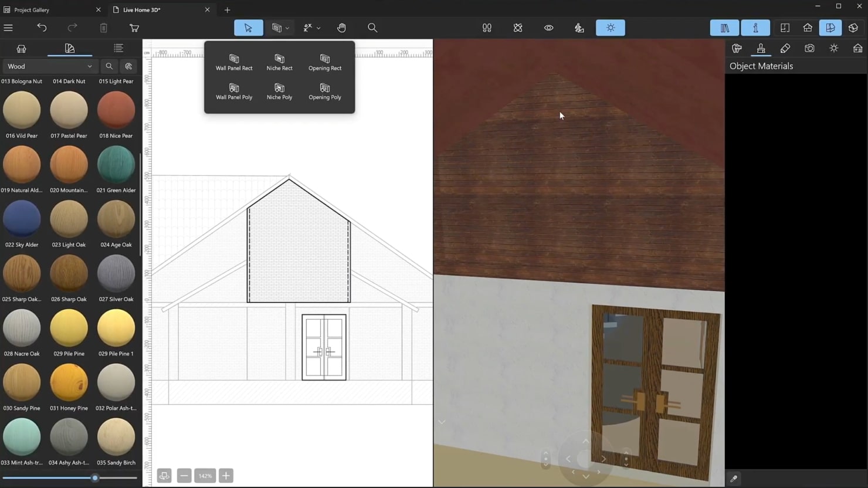
Task: Open the dimension tools dropdown arrow
Action: [318, 28]
